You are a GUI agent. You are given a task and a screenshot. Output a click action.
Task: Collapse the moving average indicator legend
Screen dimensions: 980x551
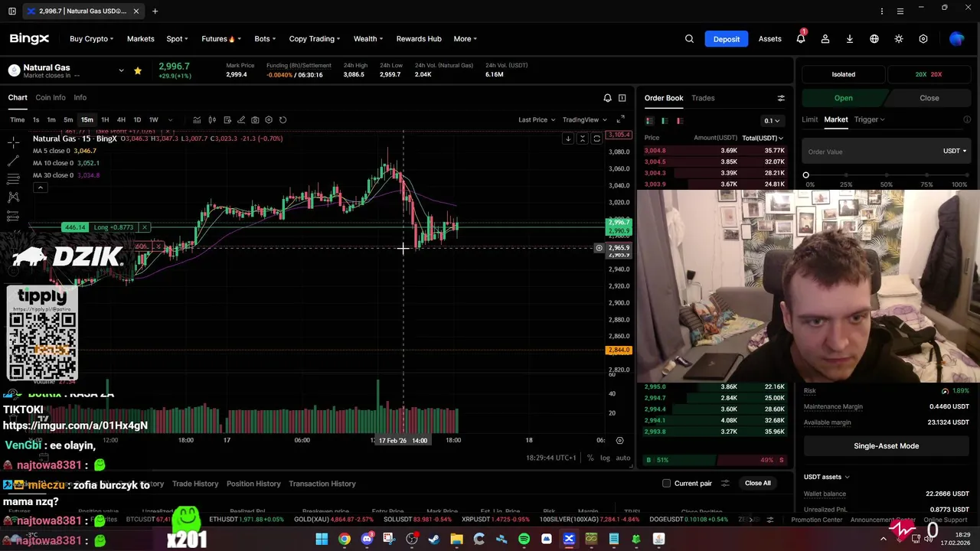pyautogui.click(x=40, y=187)
